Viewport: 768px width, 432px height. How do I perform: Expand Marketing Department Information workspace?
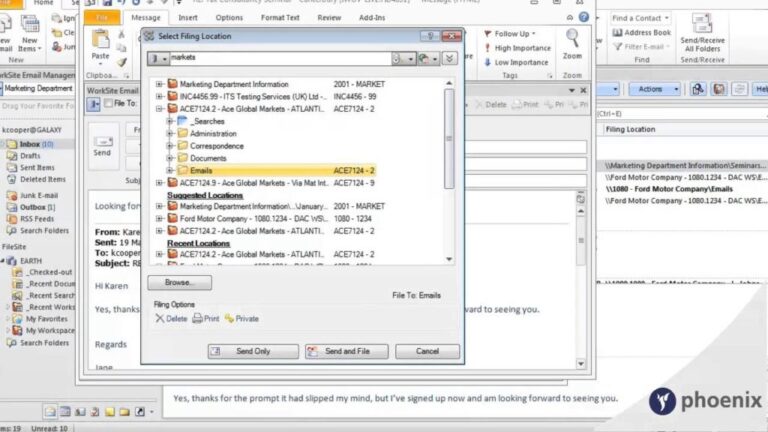click(159, 84)
